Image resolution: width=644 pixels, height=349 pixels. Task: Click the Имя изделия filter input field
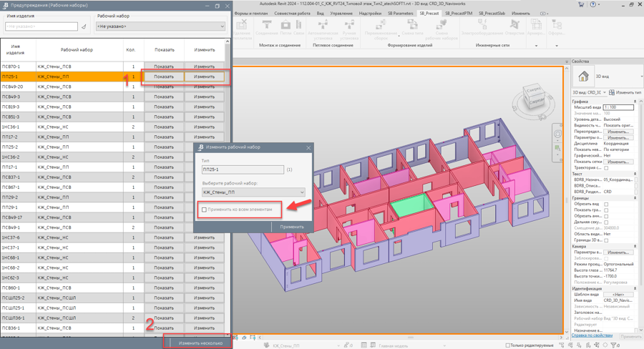click(x=41, y=26)
